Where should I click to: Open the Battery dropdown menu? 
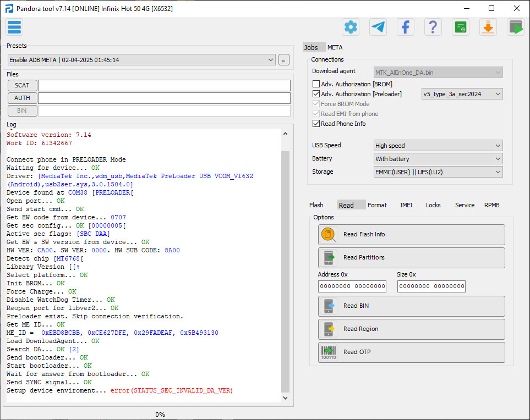[x=438, y=159]
